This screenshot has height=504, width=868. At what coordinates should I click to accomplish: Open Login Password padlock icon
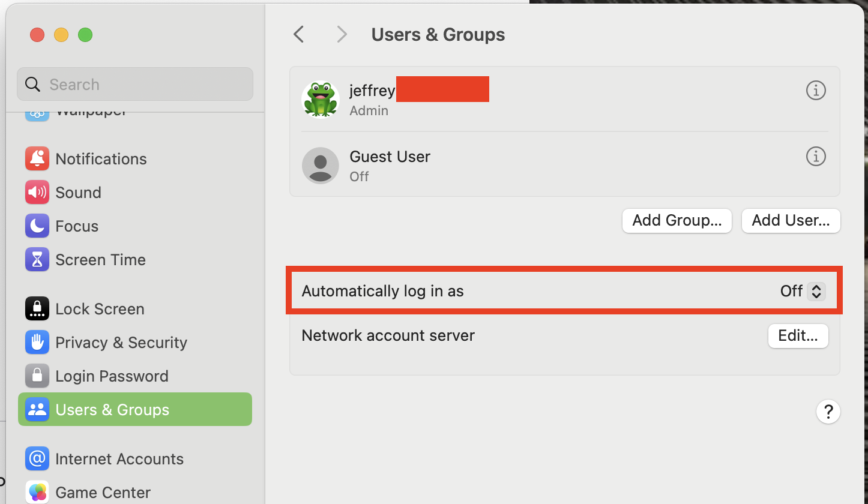(x=37, y=376)
